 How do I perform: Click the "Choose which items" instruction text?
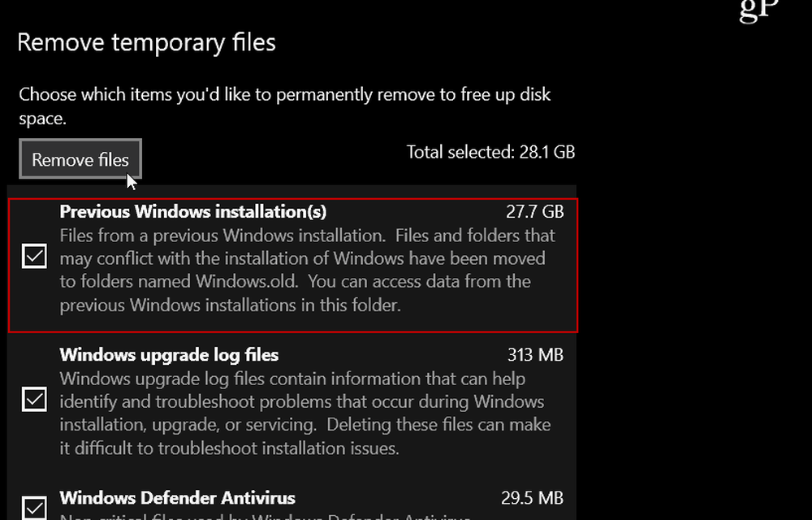[x=284, y=95]
